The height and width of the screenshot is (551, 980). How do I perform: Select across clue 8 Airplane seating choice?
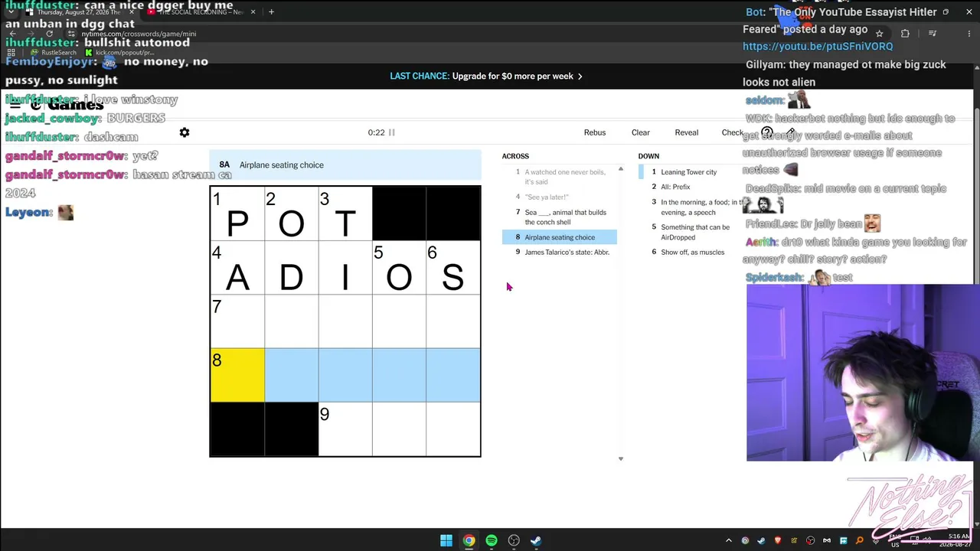pyautogui.click(x=560, y=237)
